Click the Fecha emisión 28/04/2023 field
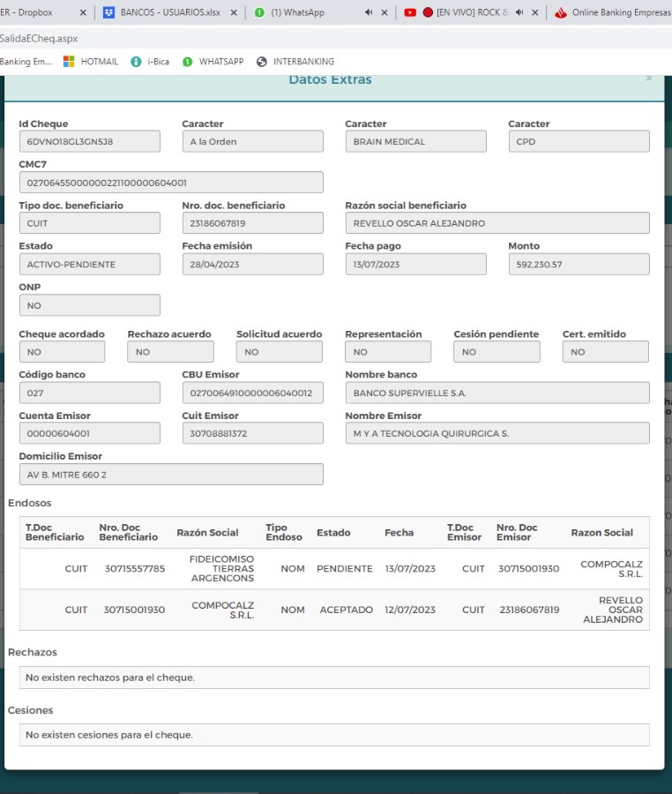Screen dimensions: 672x794 (x=252, y=264)
